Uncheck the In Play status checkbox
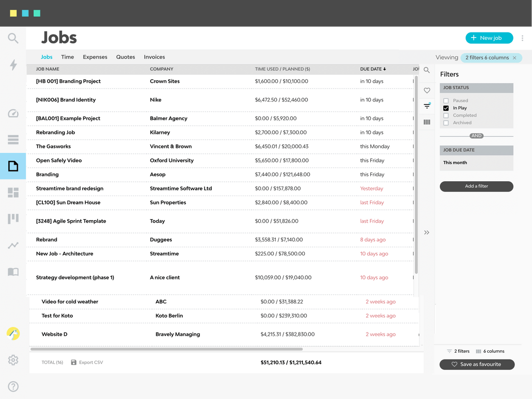Image resolution: width=532 pixels, height=399 pixels. tap(446, 108)
